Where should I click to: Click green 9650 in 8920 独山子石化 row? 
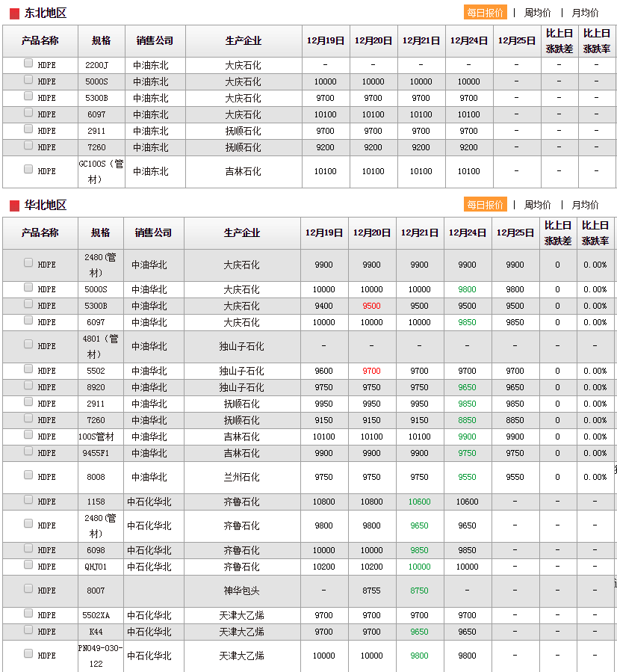pyautogui.click(x=467, y=387)
